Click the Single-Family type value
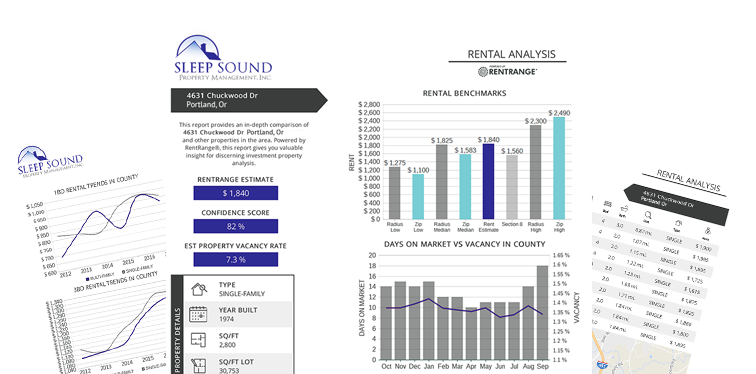Screen dimensions: 756x374 (x=242, y=294)
